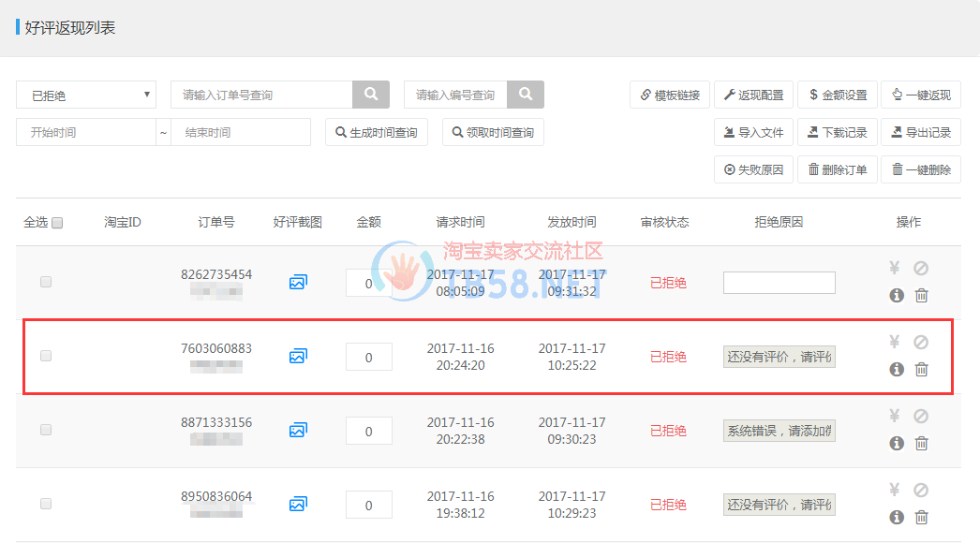980x543 pixels.
Task: Click the reject circle icon for order 7603060883
Action: tap(921, 342)
